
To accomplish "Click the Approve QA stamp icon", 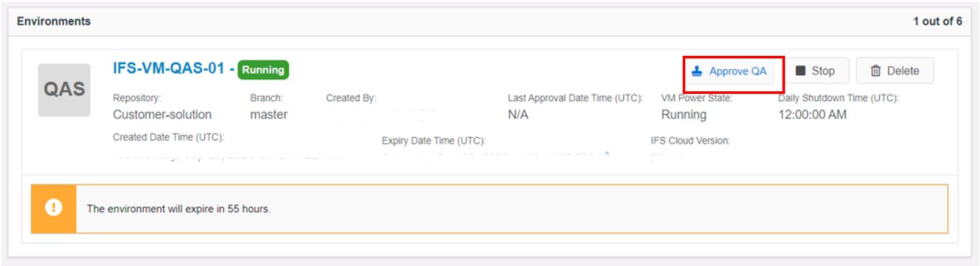I will click(697, 71).
